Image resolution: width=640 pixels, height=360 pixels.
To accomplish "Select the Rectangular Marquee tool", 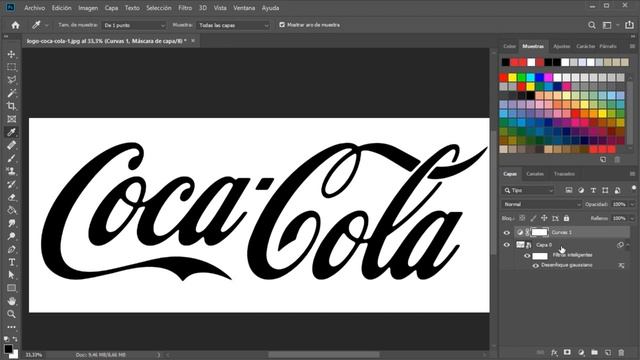I will click(x=11, y=67).
